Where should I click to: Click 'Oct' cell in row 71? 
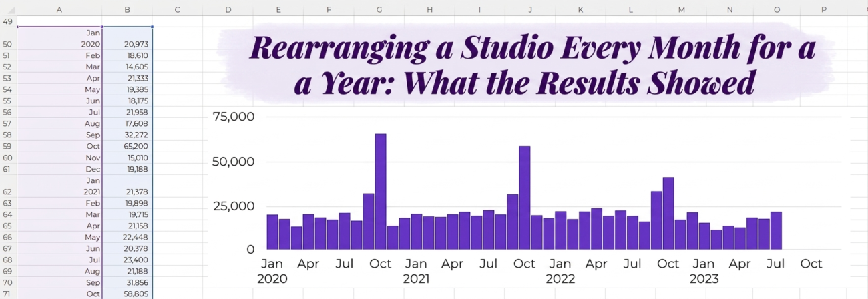point(60,294)
